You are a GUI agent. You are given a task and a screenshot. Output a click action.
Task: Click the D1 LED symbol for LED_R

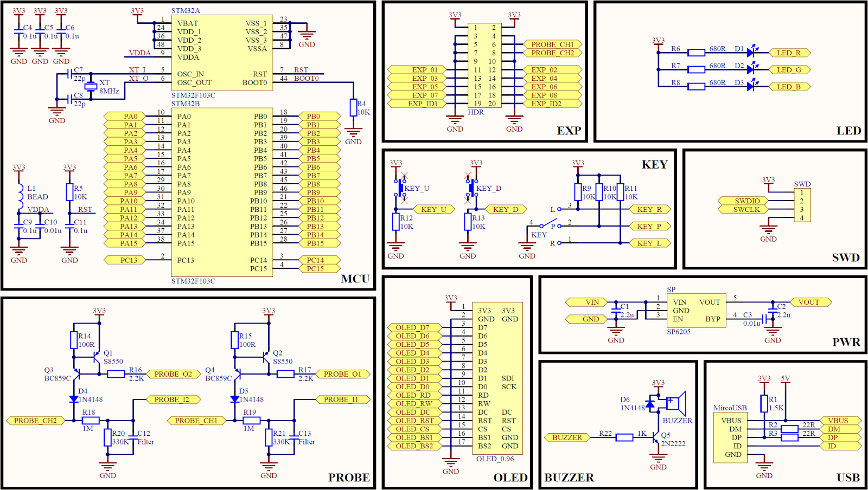tap(752, 52)
